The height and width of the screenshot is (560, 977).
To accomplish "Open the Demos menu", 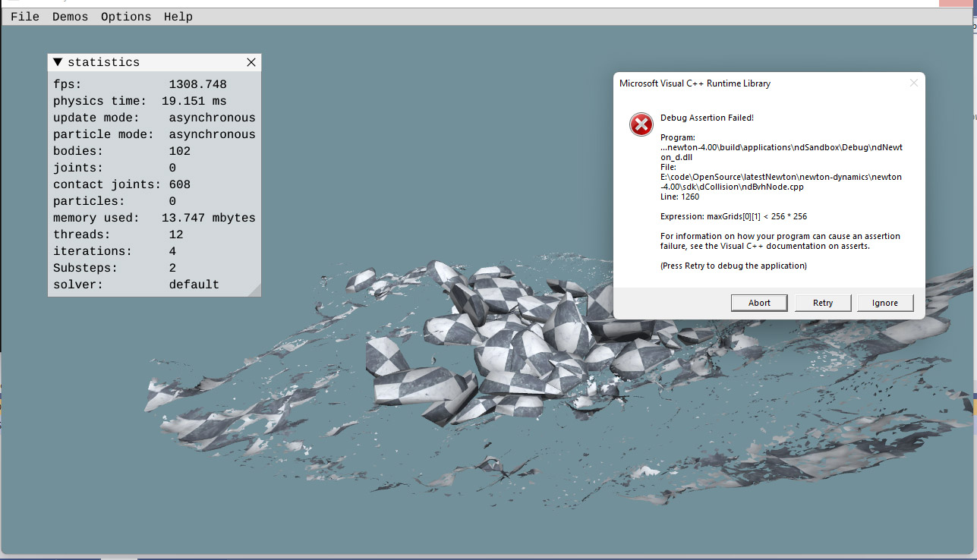I will pos(70,17).
